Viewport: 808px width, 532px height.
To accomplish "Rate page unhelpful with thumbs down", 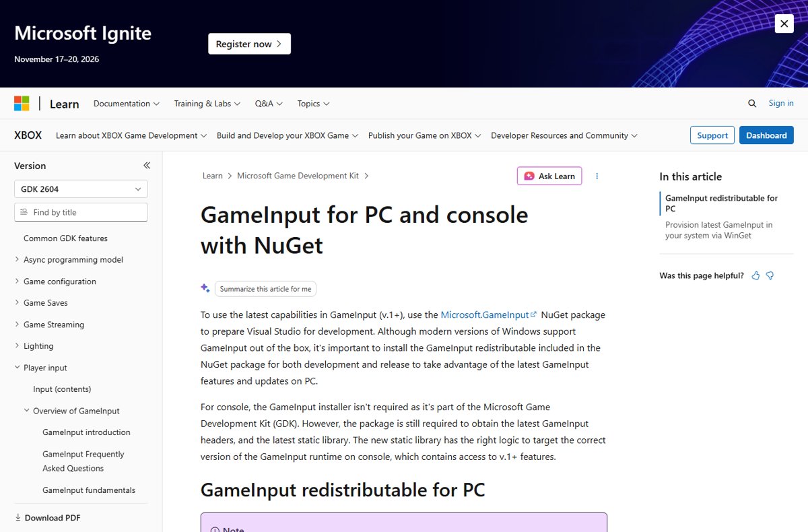I will [770, 275].
